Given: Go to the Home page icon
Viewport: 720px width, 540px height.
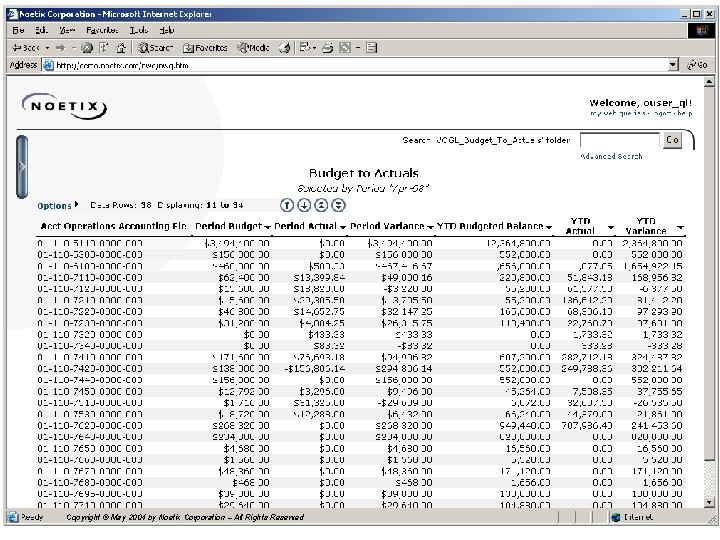Looking at the screenshot, I should pos(121,48).
